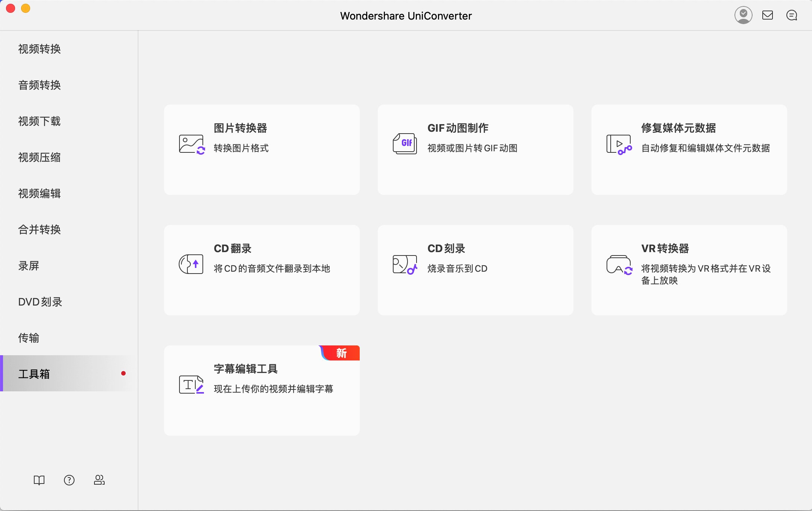The height and width of the screenshot is (511, 812).
Task: Open the feedback mail icon
Action: click(768, 15)
